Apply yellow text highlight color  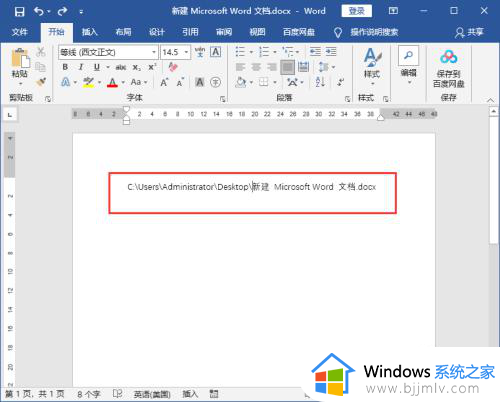coord(88,82)
